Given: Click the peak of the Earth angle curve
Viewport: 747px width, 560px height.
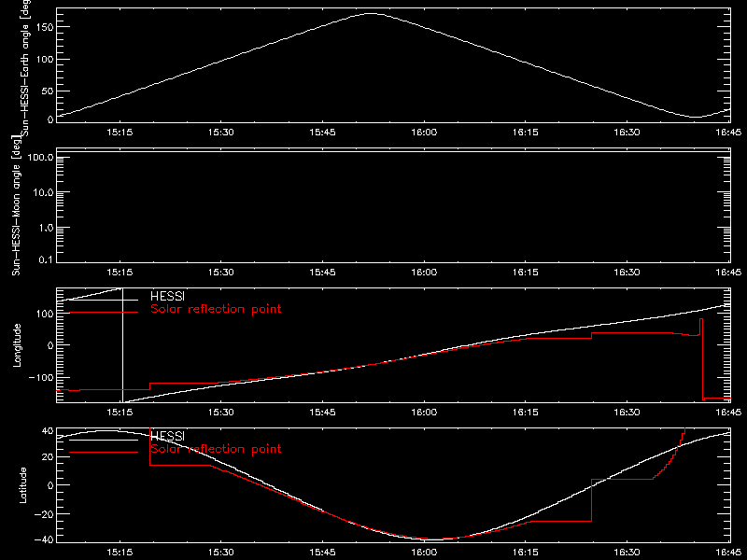Looking at the screenshot, I should 370,14.
